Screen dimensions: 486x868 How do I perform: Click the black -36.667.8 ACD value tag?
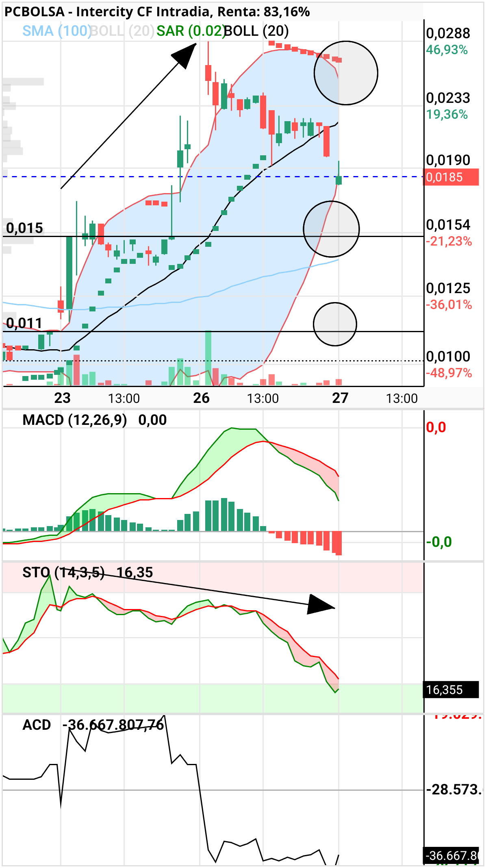[451, 855]
